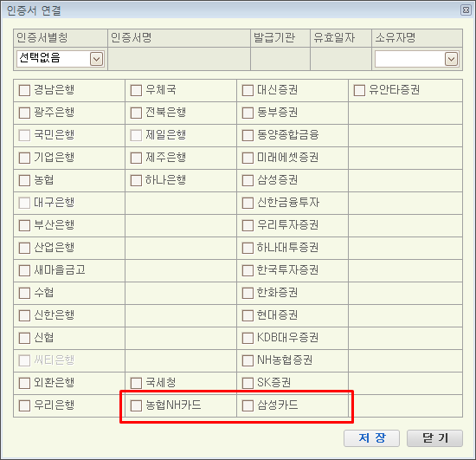Image resolution: width=476 pixels, height=460 pixels.
Task: Close the 인증서 연결 dialog with X icon
Action: click(466, 10)
